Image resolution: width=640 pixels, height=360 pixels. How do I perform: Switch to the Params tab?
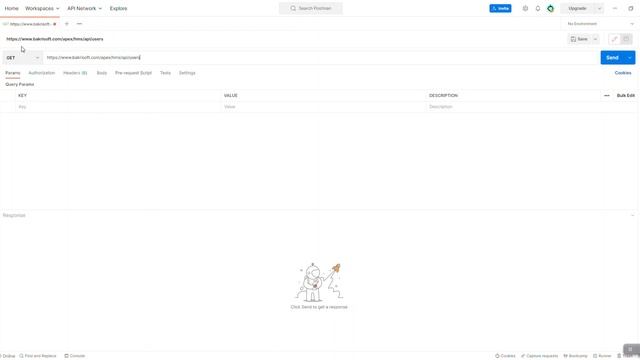coord(13,73)
